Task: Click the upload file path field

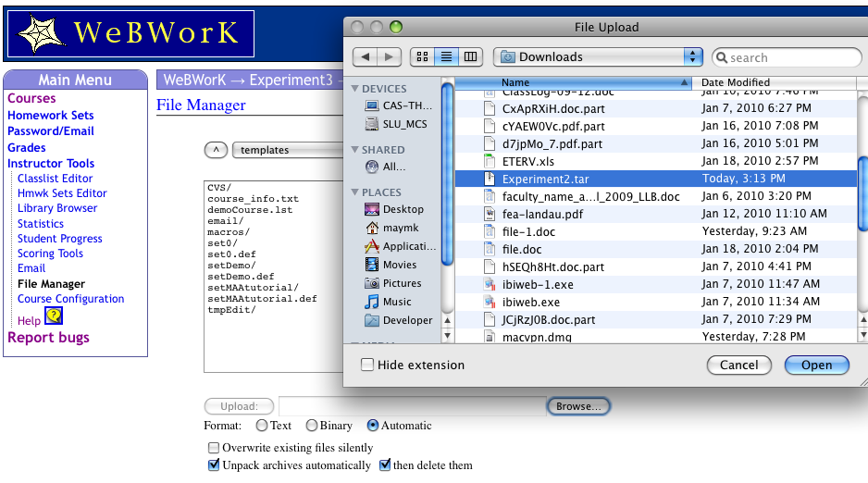Action: click(x=413, y=406)
